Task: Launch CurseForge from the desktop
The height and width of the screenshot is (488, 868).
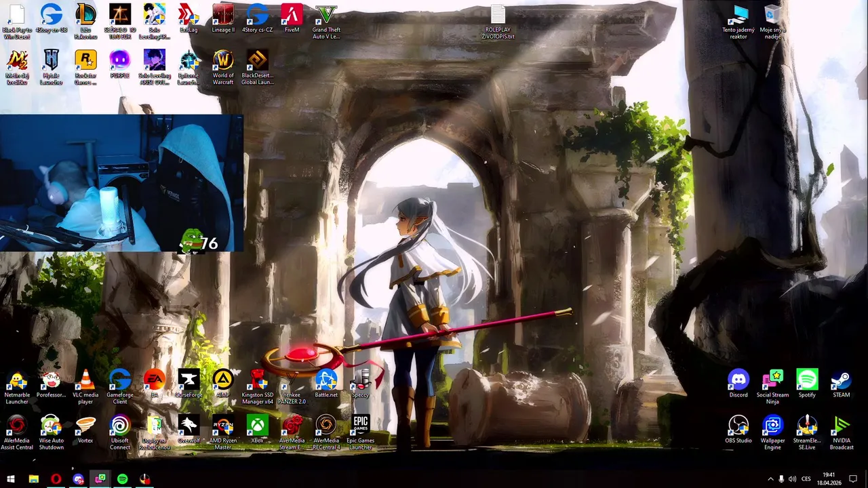Action: (x=189, y=384)
